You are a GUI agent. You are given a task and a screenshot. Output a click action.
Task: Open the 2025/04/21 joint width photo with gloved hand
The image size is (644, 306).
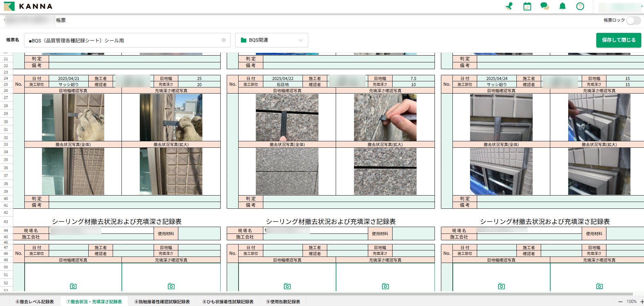[x=73, y=117]
